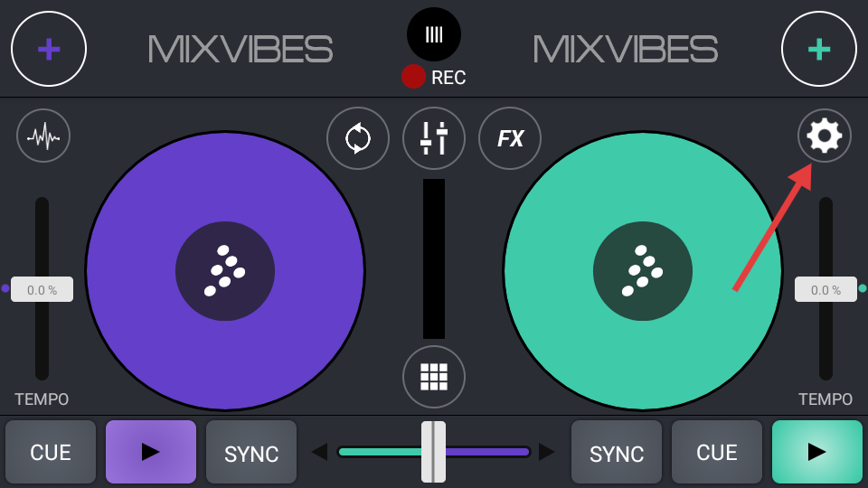Play the left purple deck

pos(151,452)
